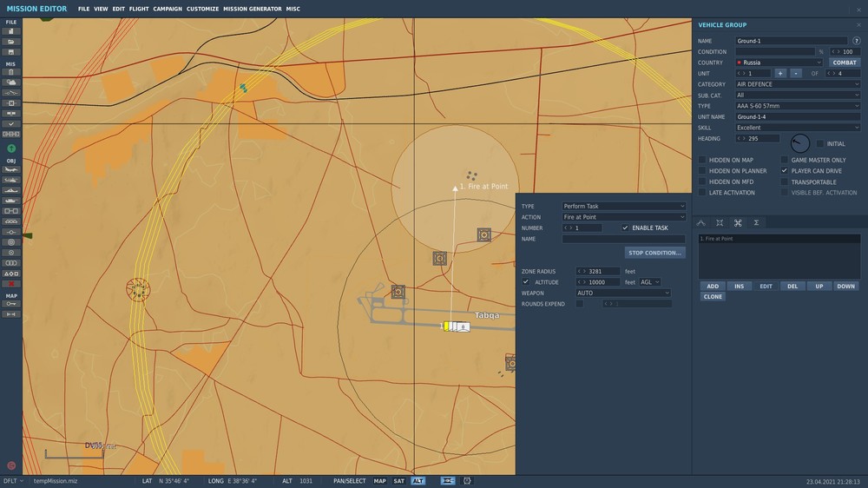Open the Mission Generator menu

[252, 9]
